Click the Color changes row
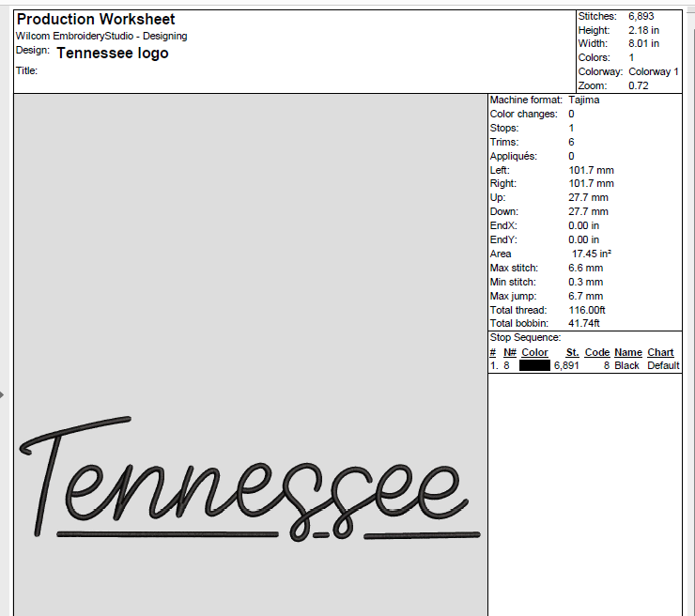This screenshot has height=616, width=695. point(532,114)
